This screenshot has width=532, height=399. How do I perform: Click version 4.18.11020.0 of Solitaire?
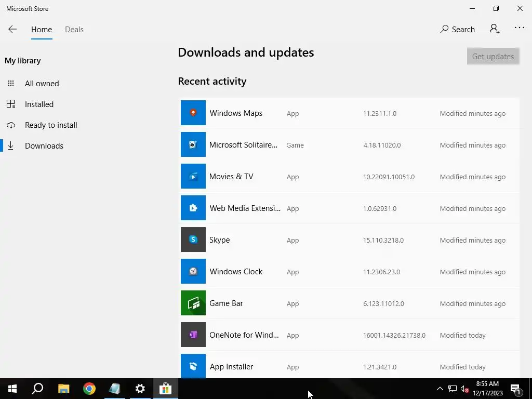pos(382,145)
